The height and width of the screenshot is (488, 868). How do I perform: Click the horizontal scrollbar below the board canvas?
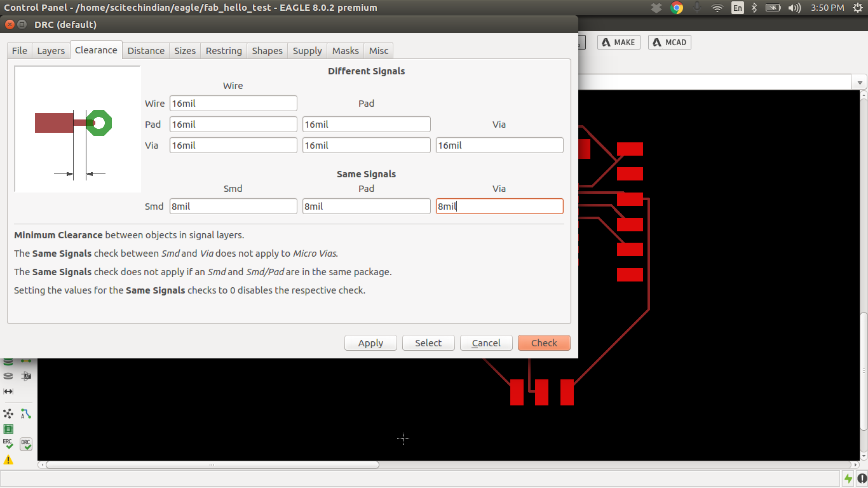click(x=212, y=465)
